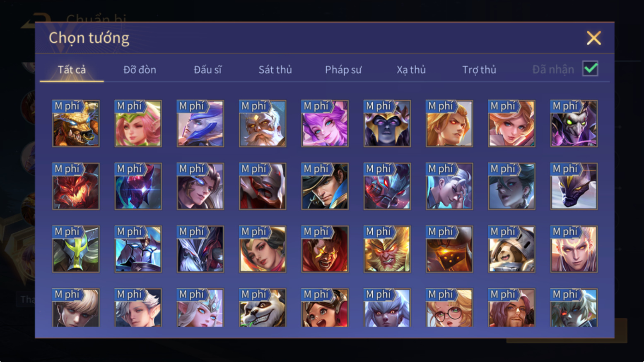Select the blonde girl with round glasses
This screenshot has width=644, height=362.
(449, 308)
